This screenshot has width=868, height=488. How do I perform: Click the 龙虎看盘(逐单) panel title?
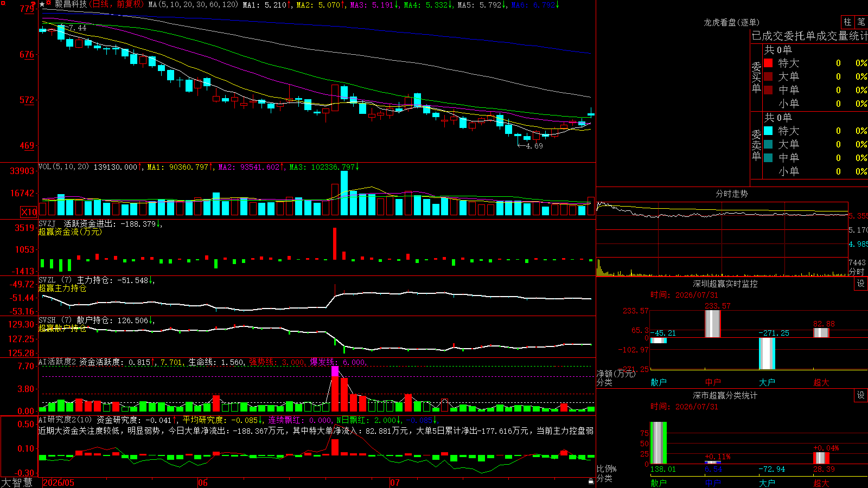point(731,22)
